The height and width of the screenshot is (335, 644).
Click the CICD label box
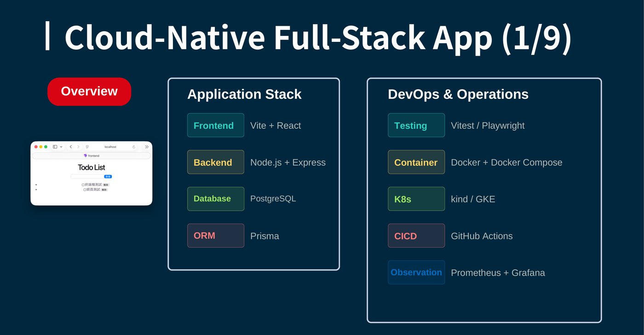(x=416, y=236)
